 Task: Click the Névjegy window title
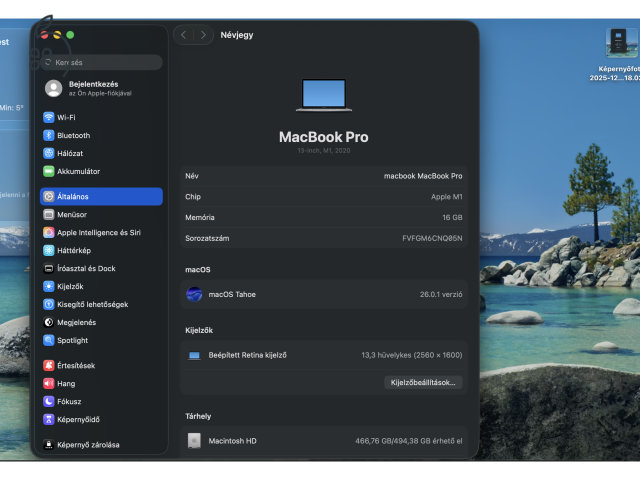(x=237, y=35)
